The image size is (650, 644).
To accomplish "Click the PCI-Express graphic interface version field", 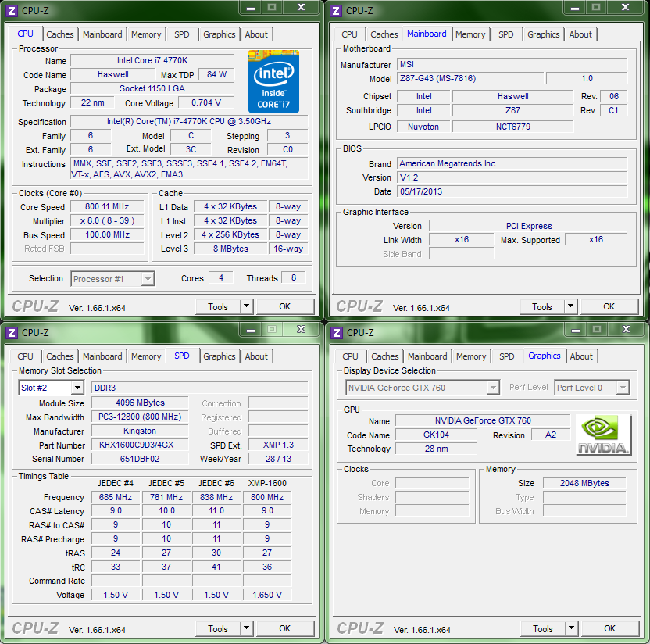I will coord(528,226).
